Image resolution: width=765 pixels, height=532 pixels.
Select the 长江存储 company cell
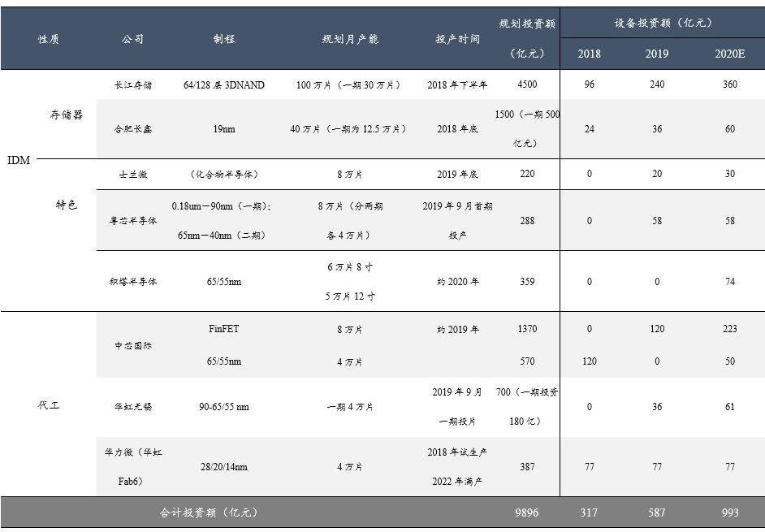[132, 85]
